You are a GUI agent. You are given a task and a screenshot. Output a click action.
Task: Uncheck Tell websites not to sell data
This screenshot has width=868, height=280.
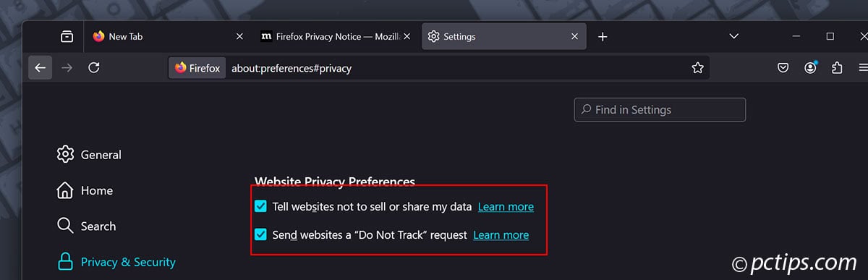260,207
